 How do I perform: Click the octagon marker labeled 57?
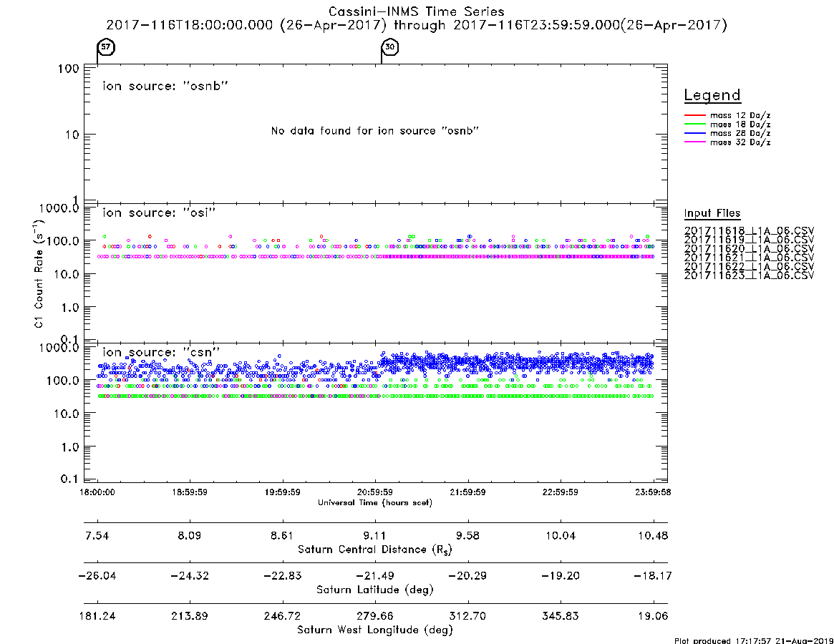[x=106, y=47]
